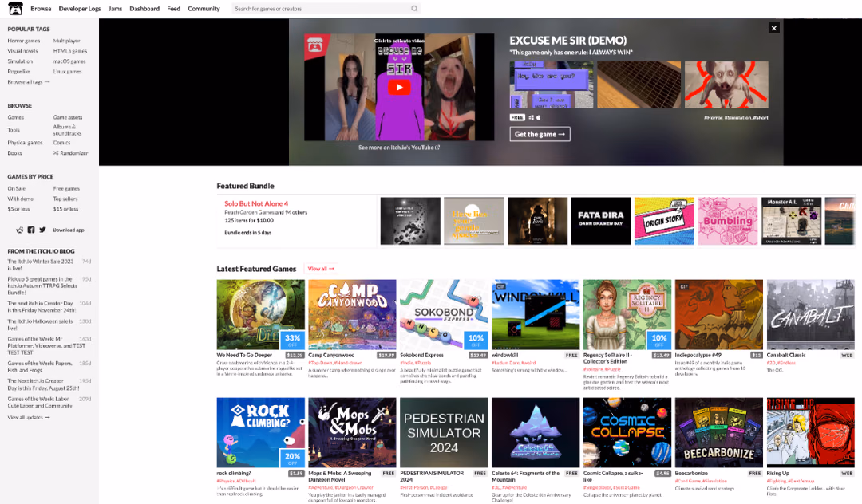Open the Feed page
Screen dimensions: 862x504
coord(174,9)
